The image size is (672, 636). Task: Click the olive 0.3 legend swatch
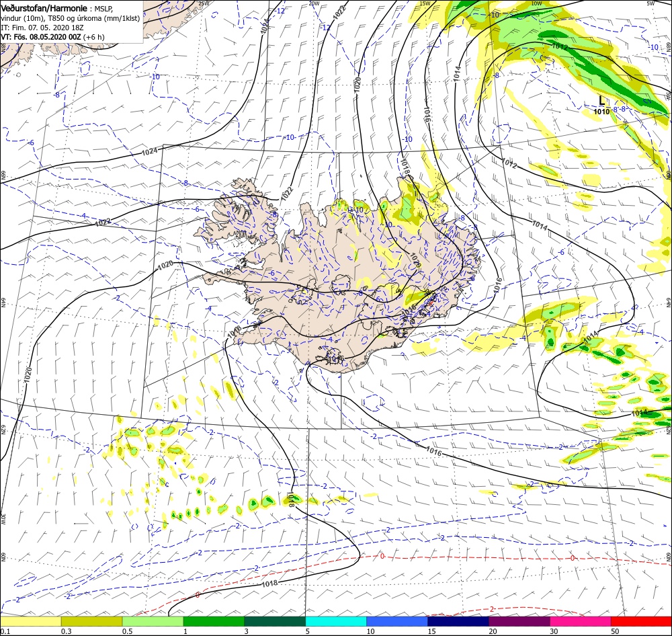tap(91, 621)
